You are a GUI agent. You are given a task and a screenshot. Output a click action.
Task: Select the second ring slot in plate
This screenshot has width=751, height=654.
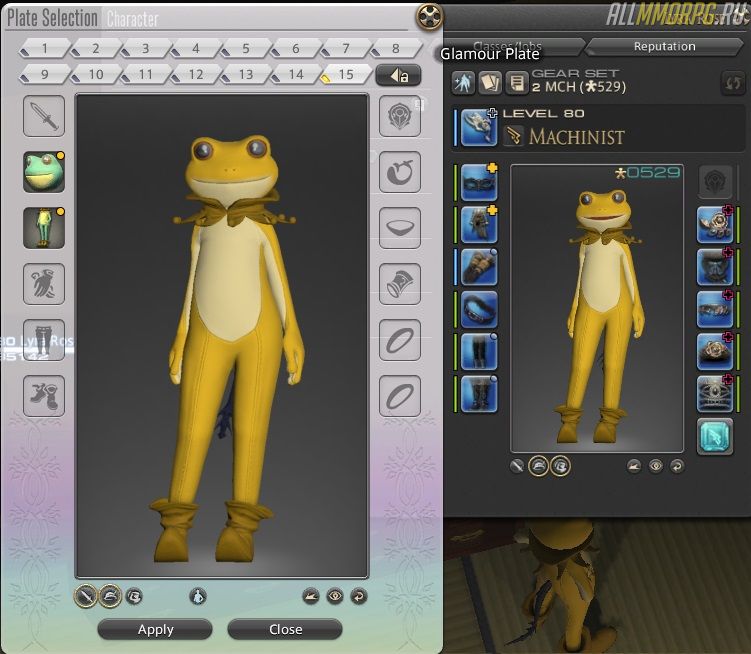pos(400,396)
